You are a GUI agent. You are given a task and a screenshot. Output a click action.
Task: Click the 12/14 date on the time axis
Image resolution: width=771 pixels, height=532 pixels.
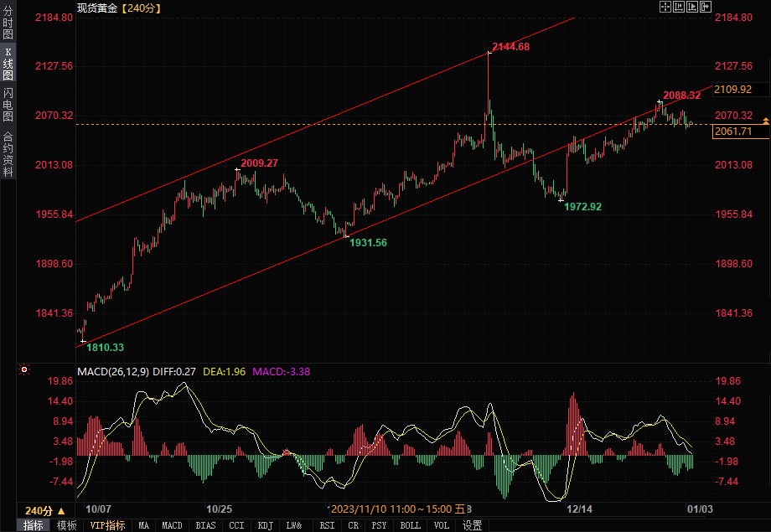(x=580, y=509)
